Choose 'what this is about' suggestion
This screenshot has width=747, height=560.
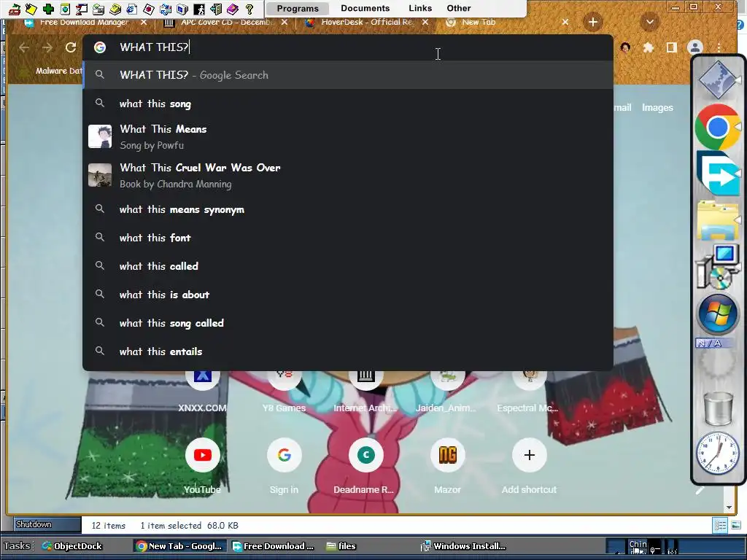click(x=348, y=295)
